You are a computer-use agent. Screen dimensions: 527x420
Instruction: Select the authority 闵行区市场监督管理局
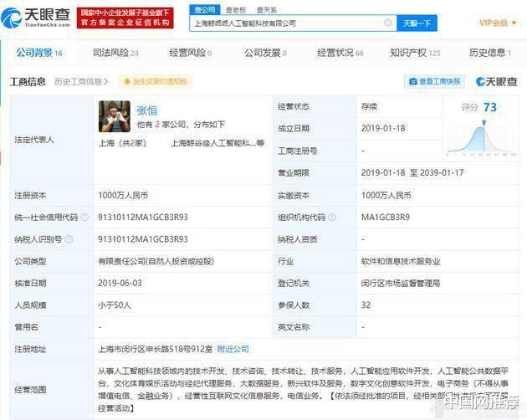click(401, 283)
